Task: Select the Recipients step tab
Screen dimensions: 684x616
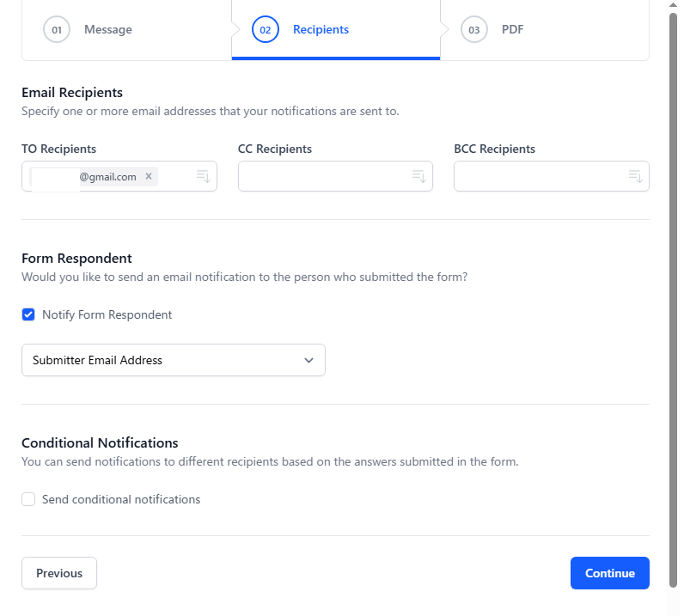Action: [321, 29]
